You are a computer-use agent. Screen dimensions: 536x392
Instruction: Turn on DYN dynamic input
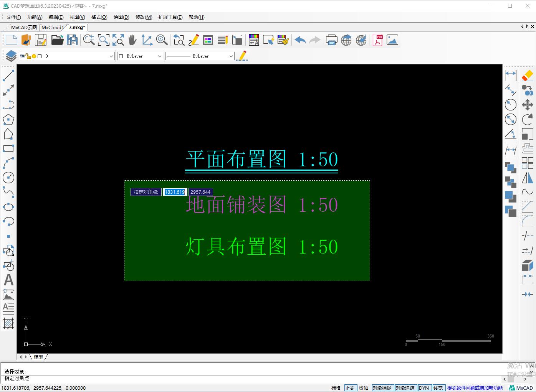tap(424, 388)
